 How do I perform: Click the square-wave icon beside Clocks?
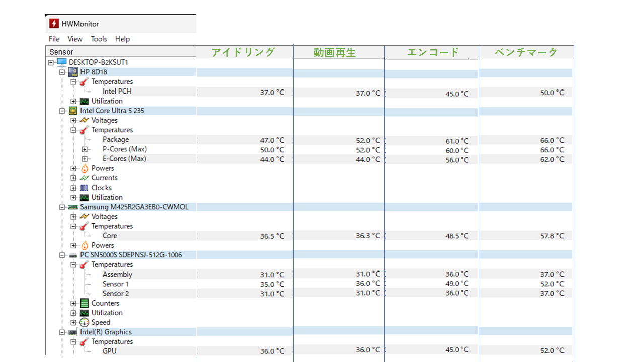[84, 188]
